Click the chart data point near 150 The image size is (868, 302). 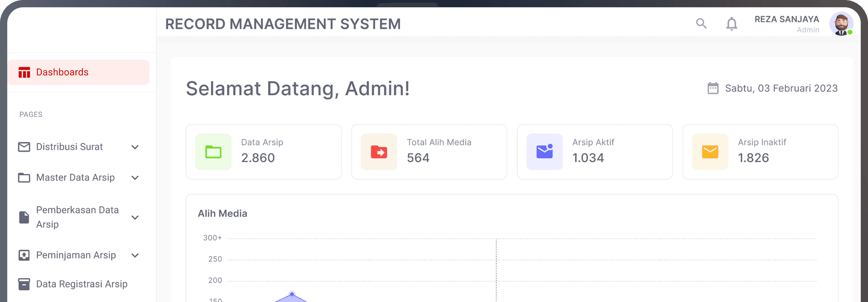point(292,294)
